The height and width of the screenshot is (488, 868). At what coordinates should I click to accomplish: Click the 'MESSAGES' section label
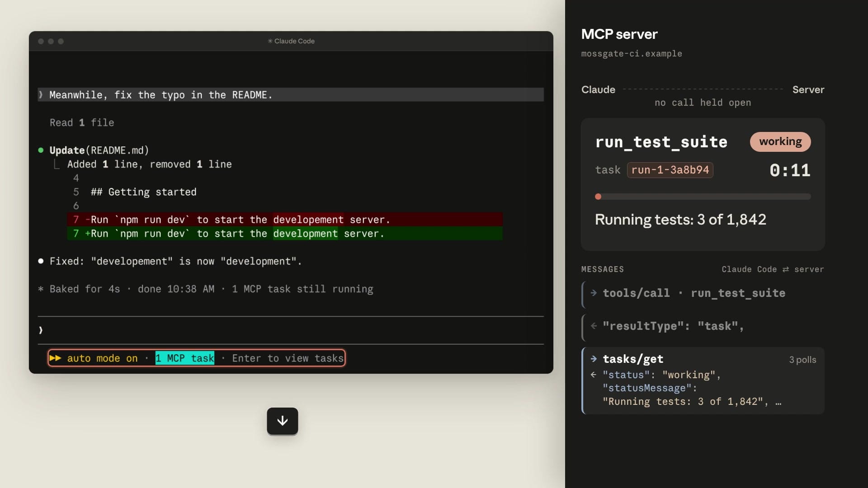click(602, 269)
